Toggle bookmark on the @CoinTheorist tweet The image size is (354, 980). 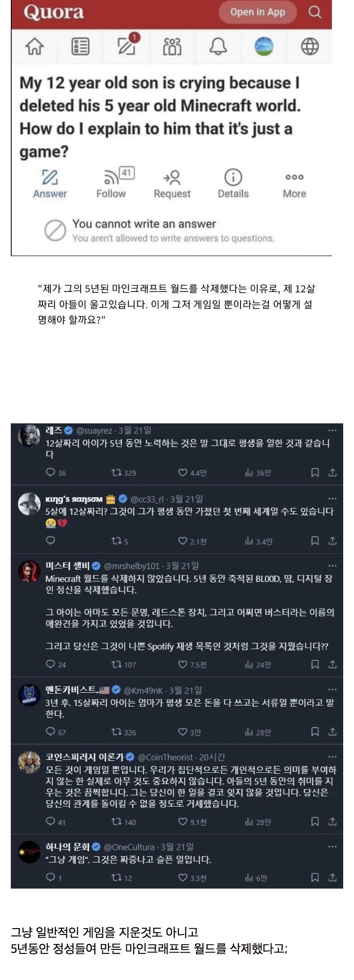315,822
